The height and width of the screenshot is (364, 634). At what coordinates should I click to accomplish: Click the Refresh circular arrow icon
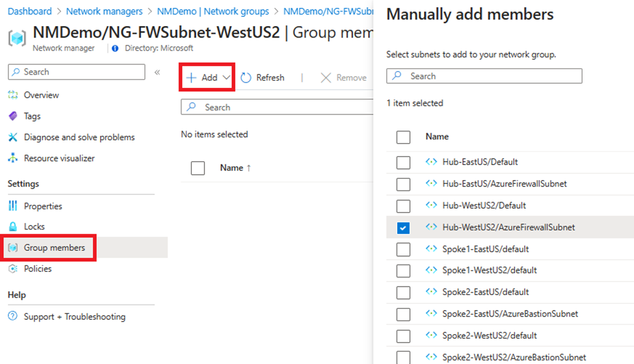pyautogui.click(x=246, y=77)
